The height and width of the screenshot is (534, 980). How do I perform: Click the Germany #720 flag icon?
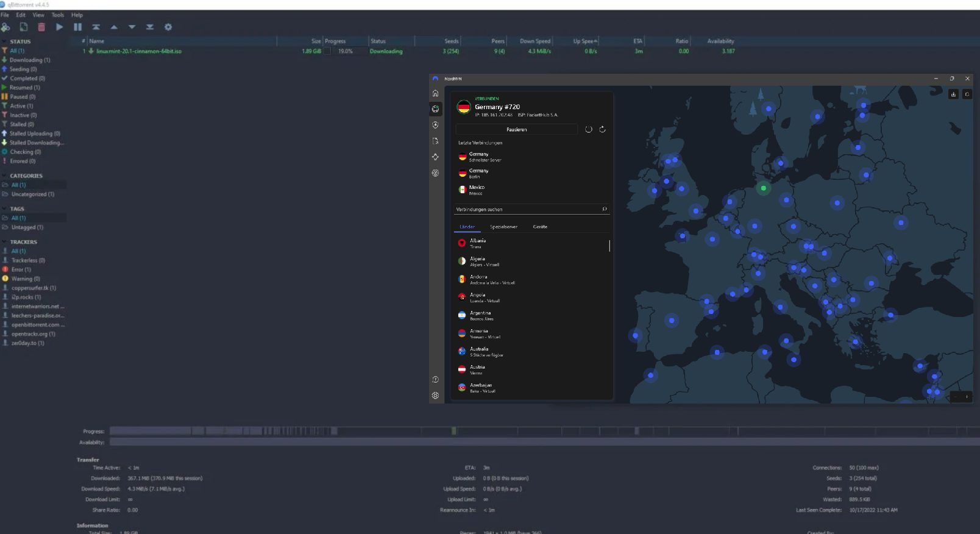point(464,107)
